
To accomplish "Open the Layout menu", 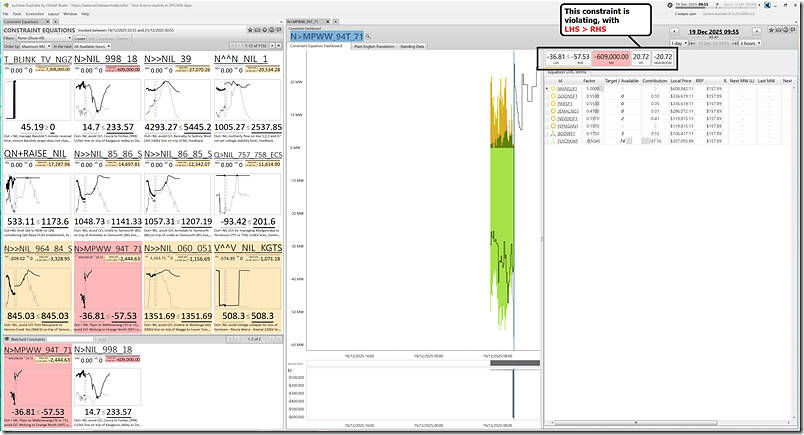I will [53, 14].
